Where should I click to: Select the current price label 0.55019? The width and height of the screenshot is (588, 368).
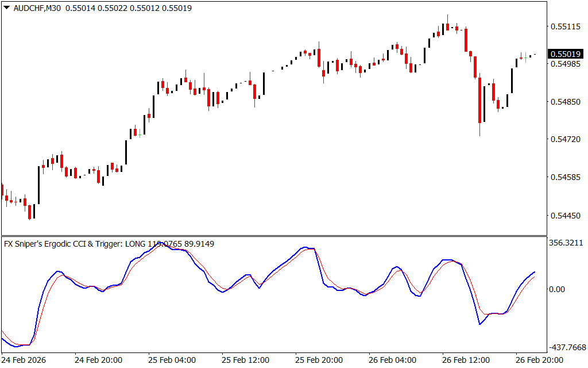pos(564,54)
